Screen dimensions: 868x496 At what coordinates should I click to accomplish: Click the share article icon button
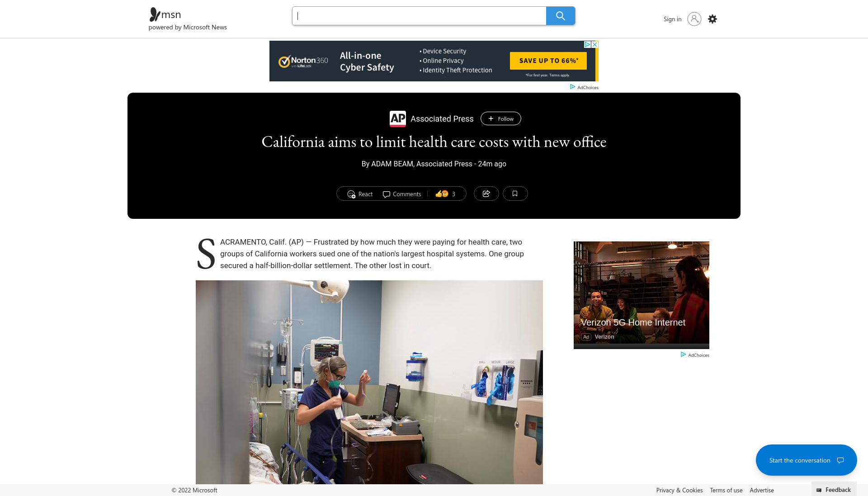(x=486, y=194)
